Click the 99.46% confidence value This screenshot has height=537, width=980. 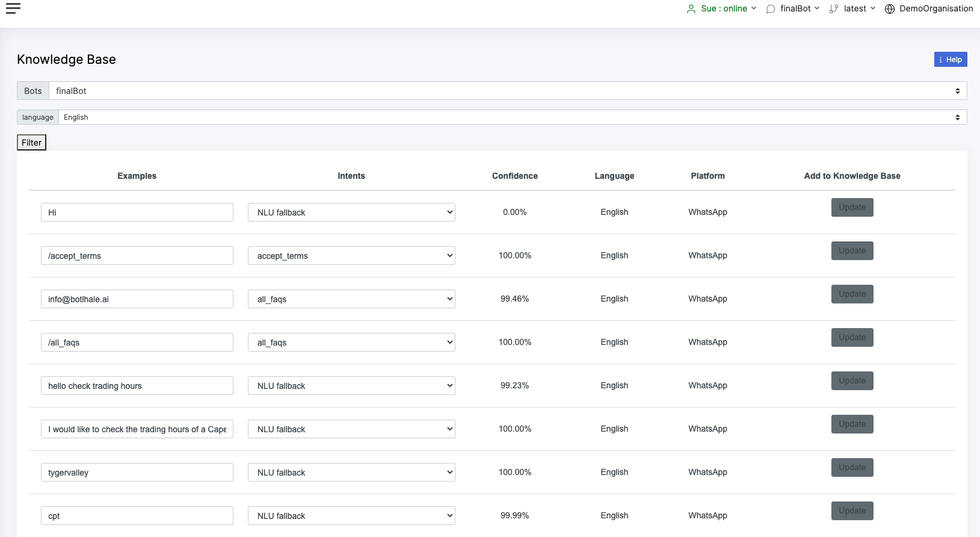tap(515, 299)
